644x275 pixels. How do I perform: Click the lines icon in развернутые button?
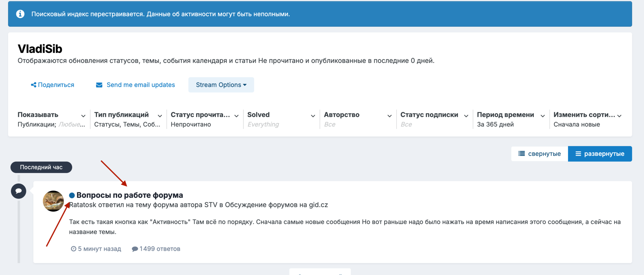(x=578, y=154)
